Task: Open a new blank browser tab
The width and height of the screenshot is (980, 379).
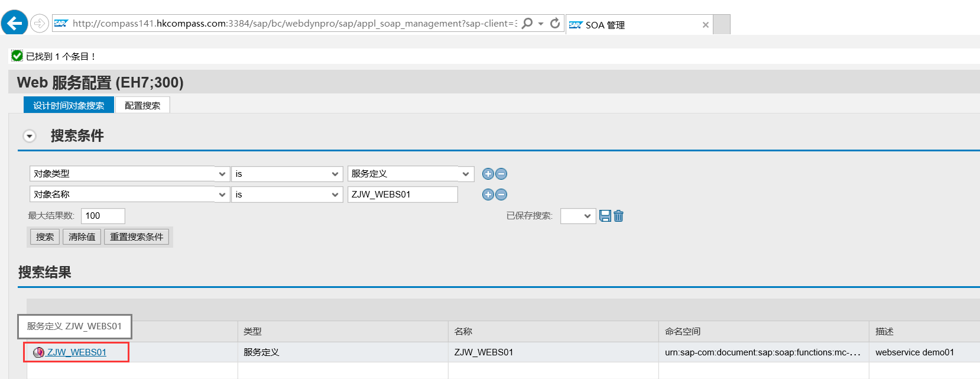Action: pos(722,25)
